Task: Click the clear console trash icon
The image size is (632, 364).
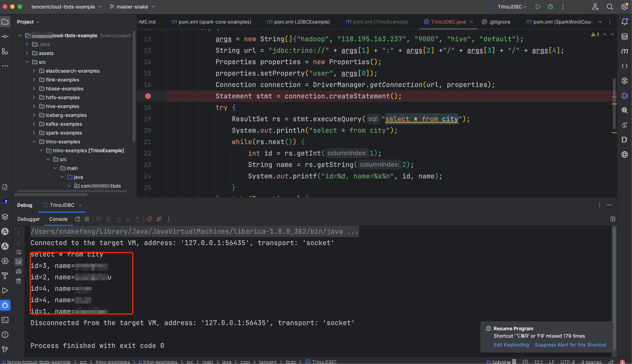Action: (x=19, y=281)
